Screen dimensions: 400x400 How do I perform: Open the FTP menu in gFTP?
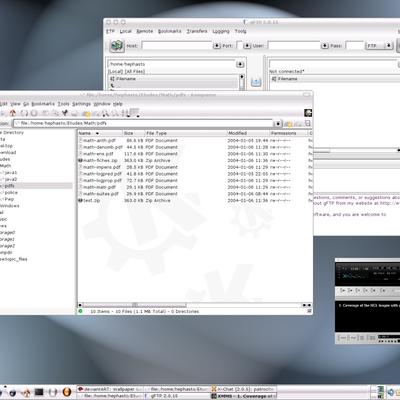click(110, 31)
